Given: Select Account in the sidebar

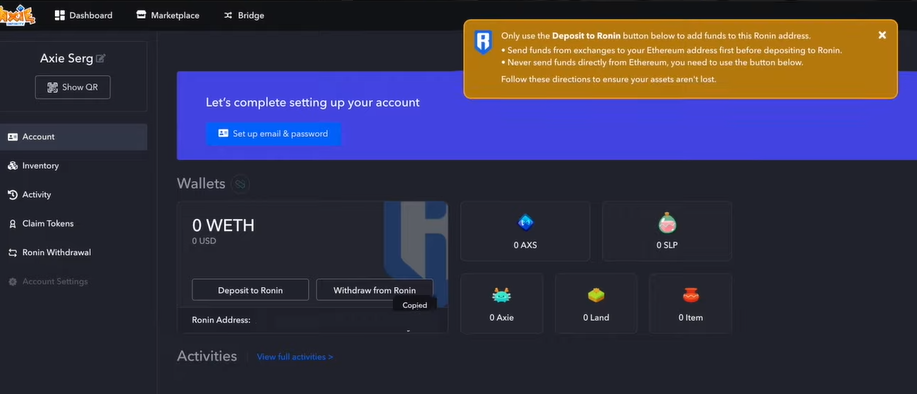Looking at the screenshot, I should click(x=73, y=137).
